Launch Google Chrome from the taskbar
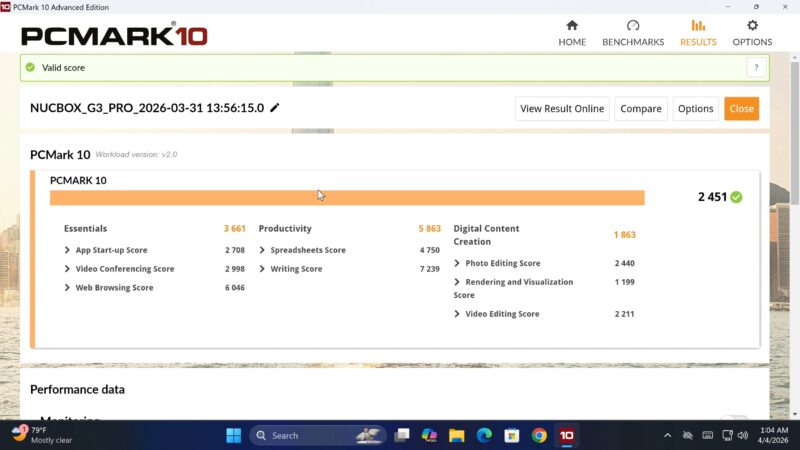The image size is (800, 450). coord(539,435)
